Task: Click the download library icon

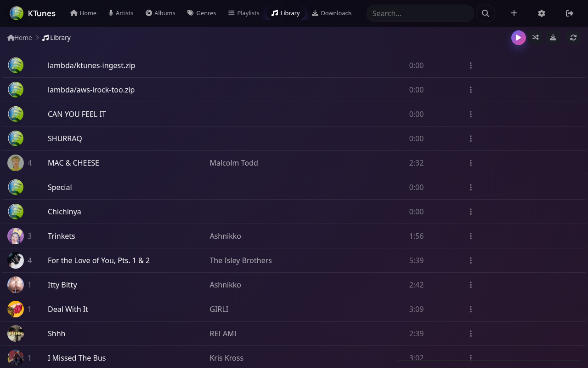Action: pos(553,38)
